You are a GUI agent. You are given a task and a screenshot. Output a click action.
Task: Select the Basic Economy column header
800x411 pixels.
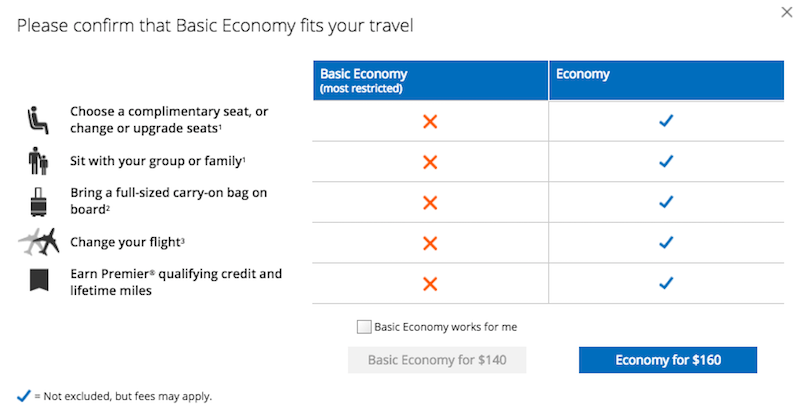click(430, 81)
